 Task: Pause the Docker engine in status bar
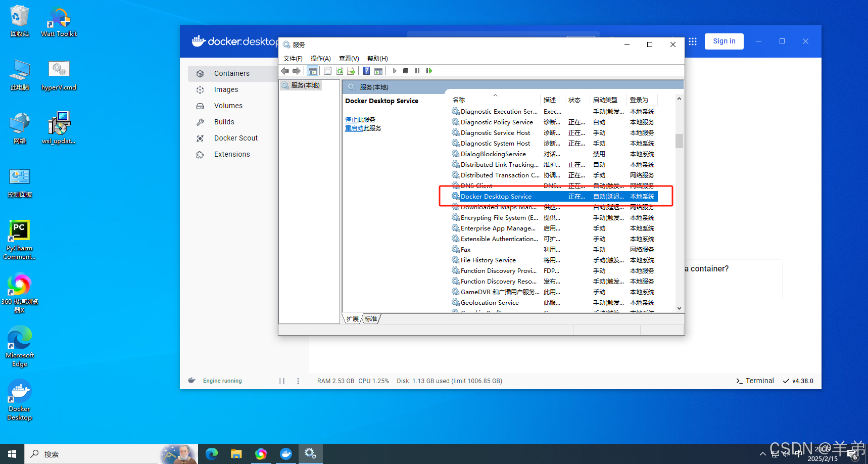pyautogui.click(x=282, y=381)
